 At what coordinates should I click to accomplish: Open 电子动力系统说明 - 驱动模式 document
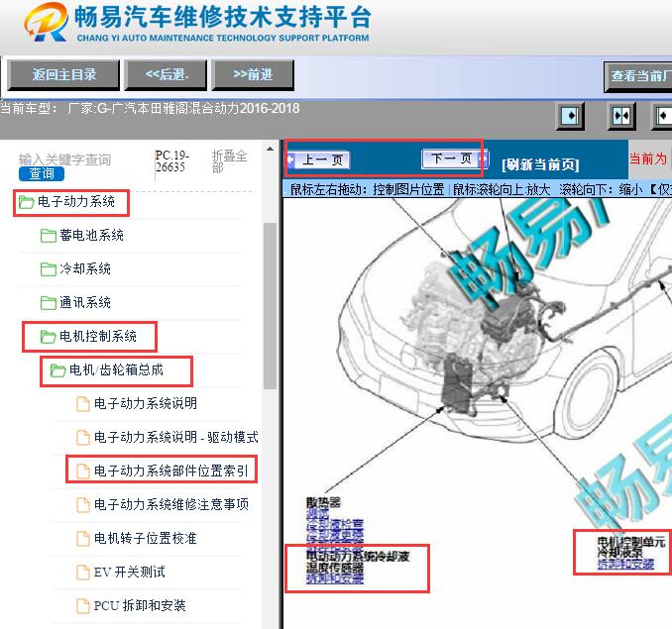(x=175, y=437)
